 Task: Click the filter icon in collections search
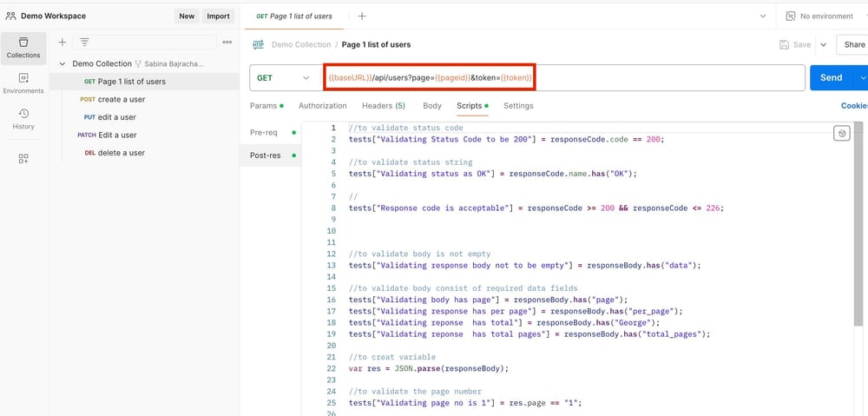tap(84, 42)
